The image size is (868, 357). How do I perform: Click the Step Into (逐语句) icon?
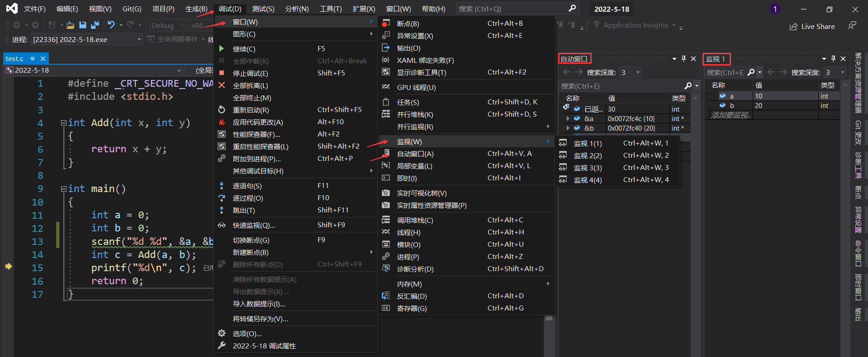(222, 186)
